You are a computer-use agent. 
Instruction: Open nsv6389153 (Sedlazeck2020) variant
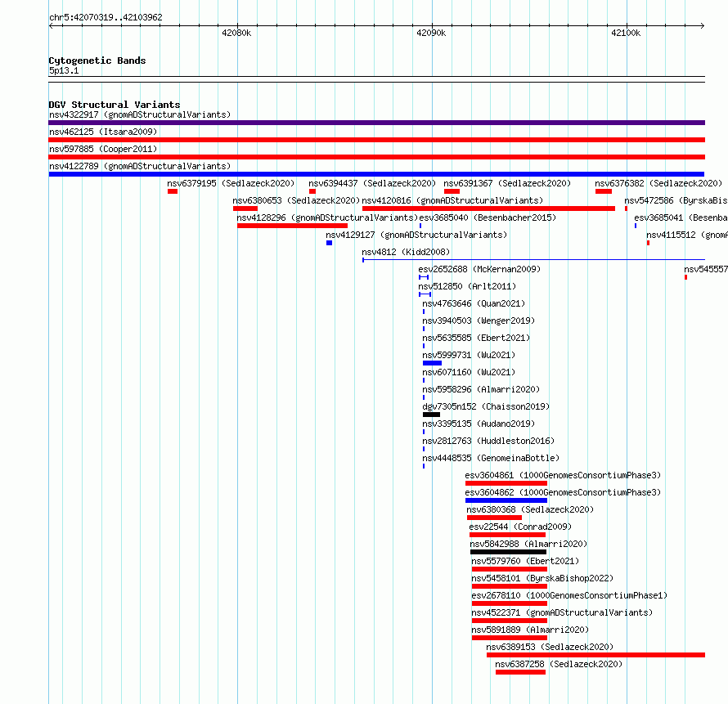point(550,647)
